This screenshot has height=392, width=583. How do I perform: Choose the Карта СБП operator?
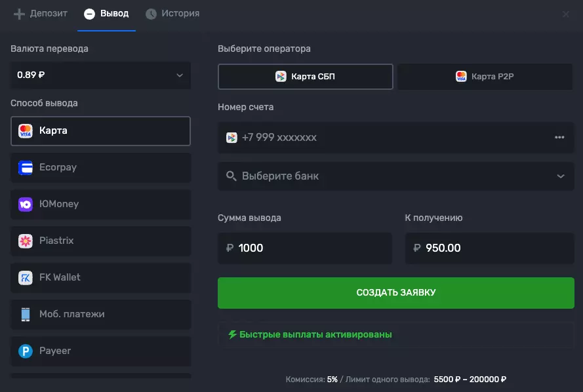[306, 77]
